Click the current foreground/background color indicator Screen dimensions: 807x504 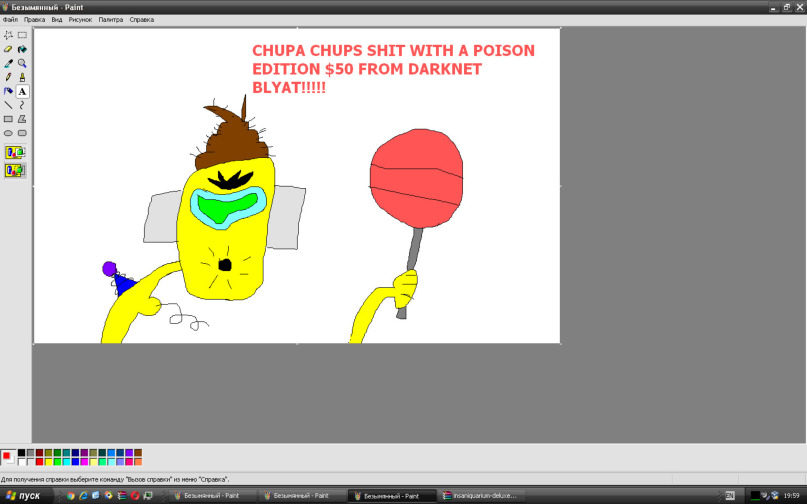coord(8,457)
